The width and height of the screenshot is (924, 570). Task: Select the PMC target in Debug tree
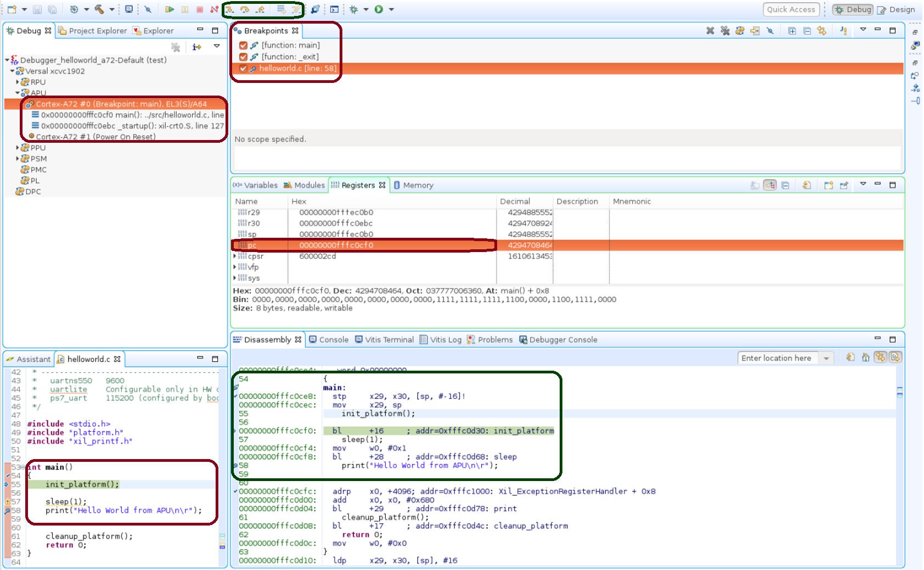[x=38, y=170]
